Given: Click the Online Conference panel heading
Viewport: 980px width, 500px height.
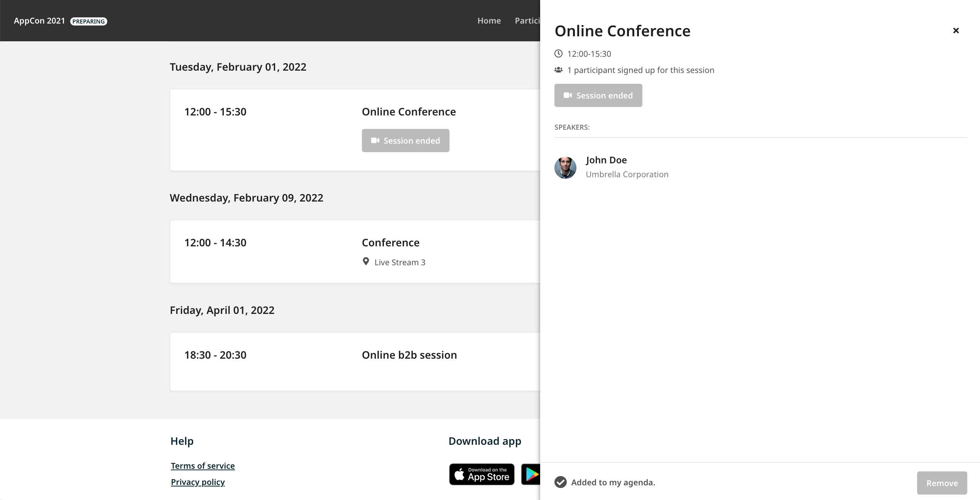Looking at the screenshot, I should 622,31.
